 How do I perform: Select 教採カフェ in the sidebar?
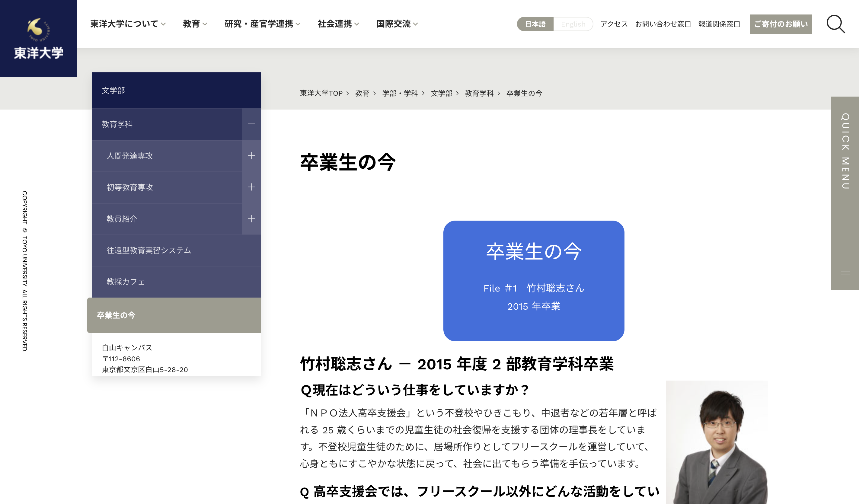pos(126,282)
